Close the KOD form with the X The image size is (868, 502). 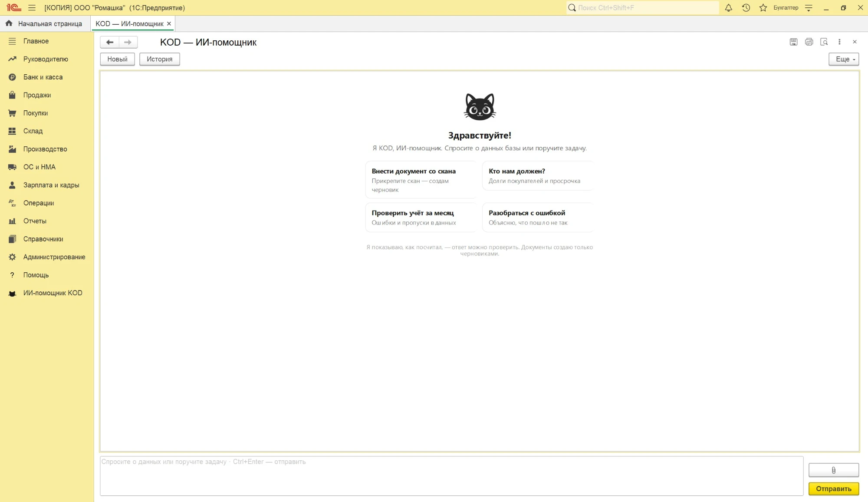[x=855, y=42]
